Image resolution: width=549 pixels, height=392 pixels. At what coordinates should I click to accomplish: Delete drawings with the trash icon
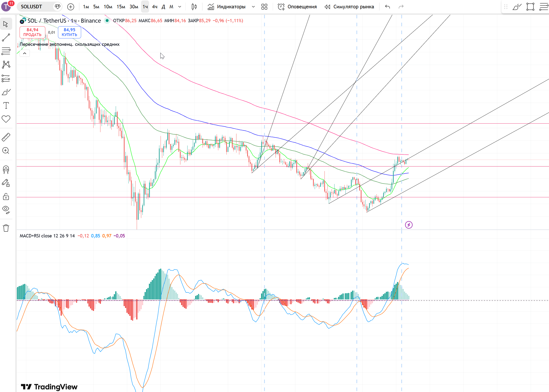click(x=6, y=228)
